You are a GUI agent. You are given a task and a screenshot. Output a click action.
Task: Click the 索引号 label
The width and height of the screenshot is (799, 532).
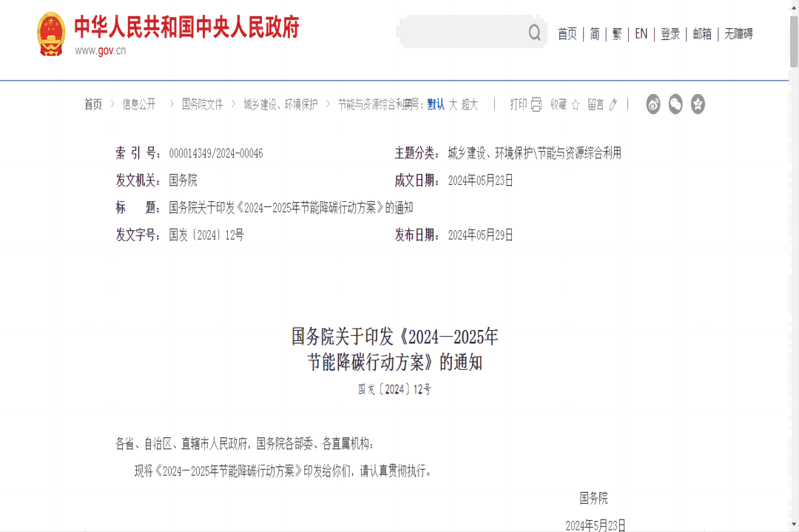[x=138, y=153]
